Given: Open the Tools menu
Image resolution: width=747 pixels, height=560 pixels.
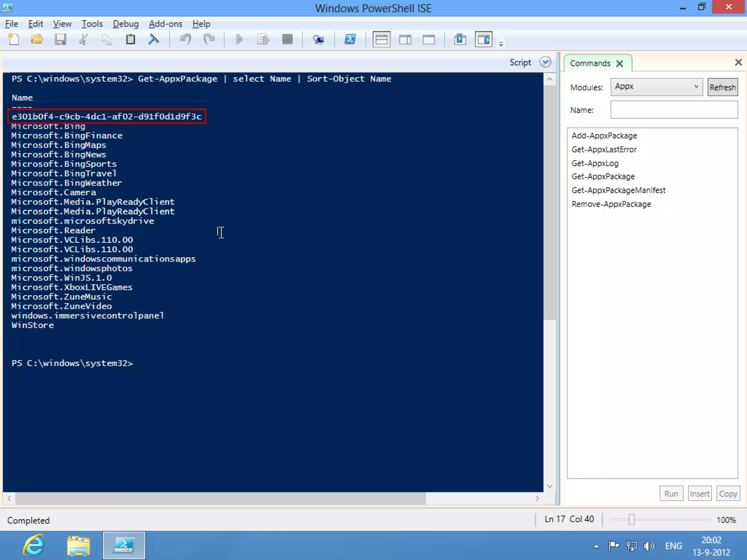Looking at the screenshot, I should click(x=92, y=24).
